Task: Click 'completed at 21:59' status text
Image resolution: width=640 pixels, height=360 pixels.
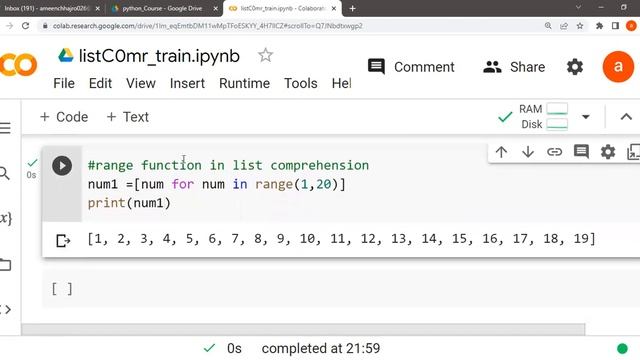Action: point(321,349)
